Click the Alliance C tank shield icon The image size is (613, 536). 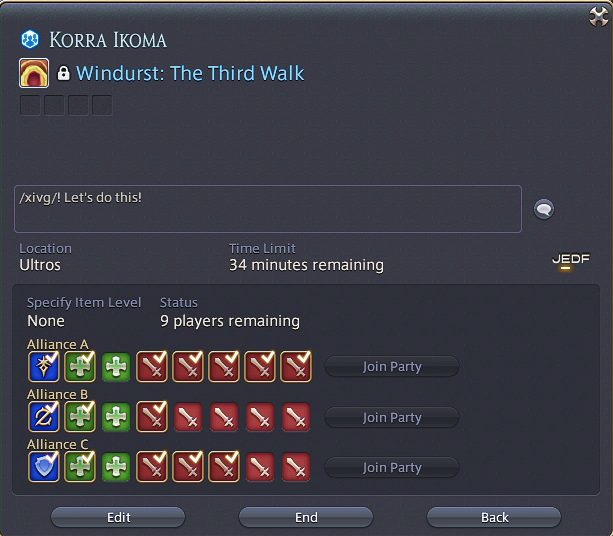(x=44, y=467)
